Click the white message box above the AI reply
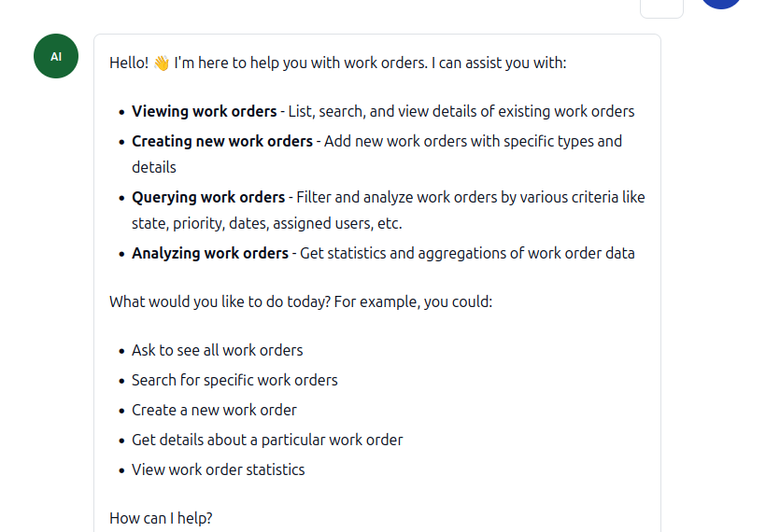The image size is (780, 532). 661,7
